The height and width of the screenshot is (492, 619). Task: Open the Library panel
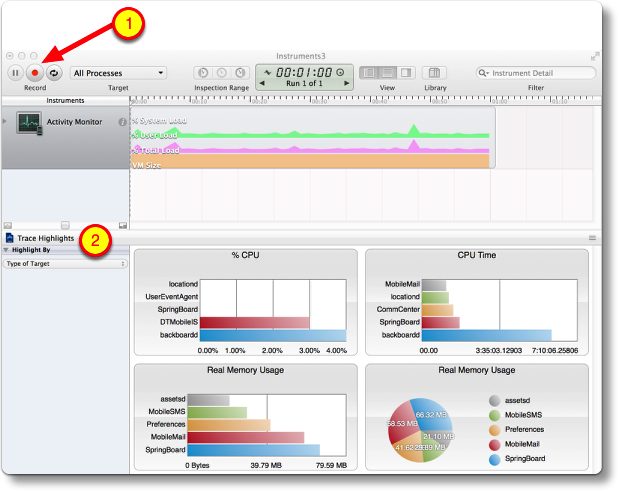[435, 73]
